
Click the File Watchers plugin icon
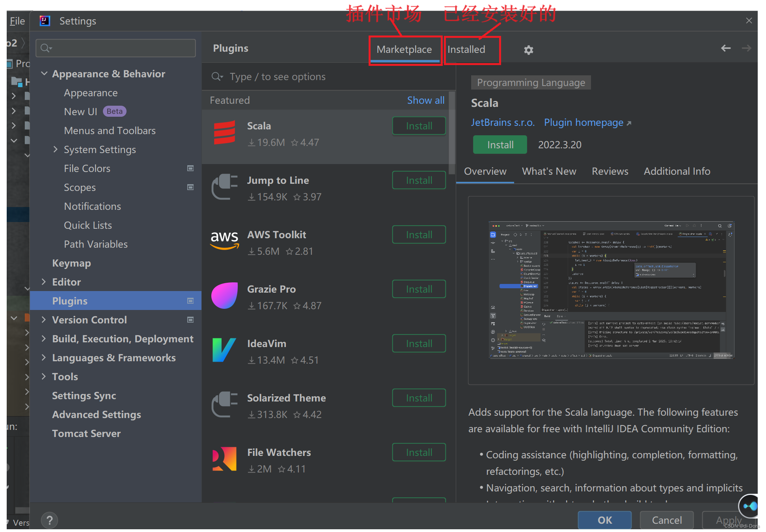click(x=224, y=459)
